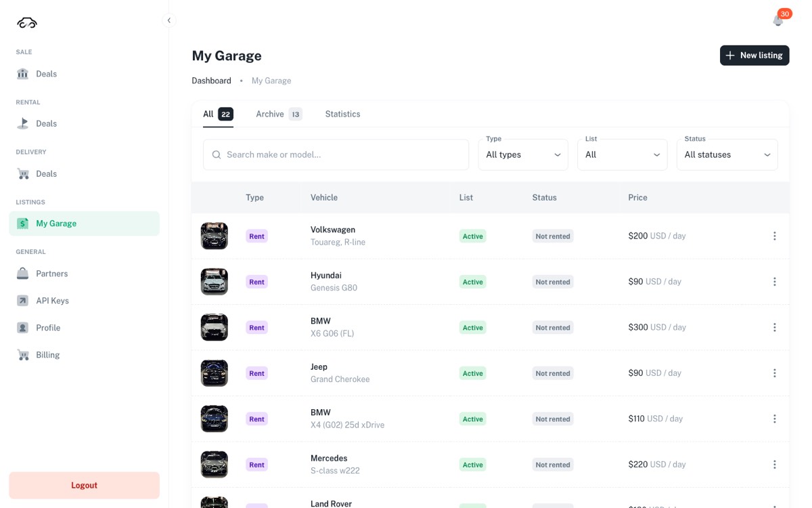Open row menu for BMW X4 (G02)
812x508 pixels.
(x=775, y=419)
